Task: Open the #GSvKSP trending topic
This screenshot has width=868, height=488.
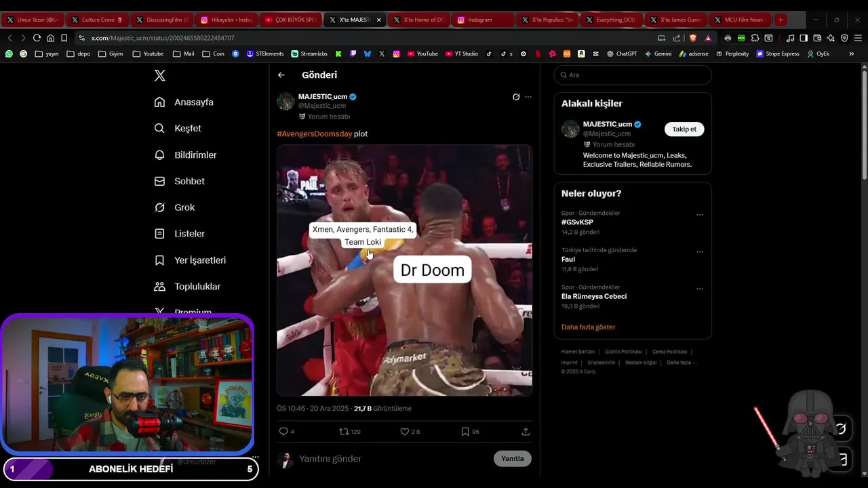Action: coord(577,222)
